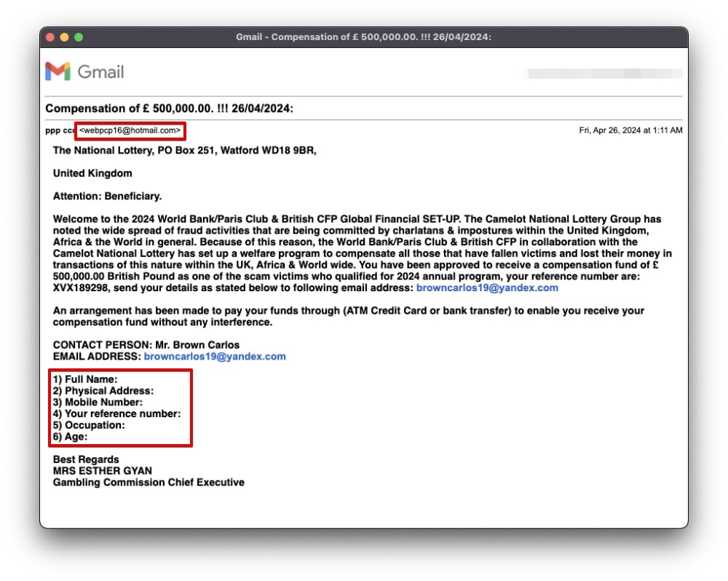Maximize the window with green button
This screenshot has height=581, width=728.
(x=79, y=37)
